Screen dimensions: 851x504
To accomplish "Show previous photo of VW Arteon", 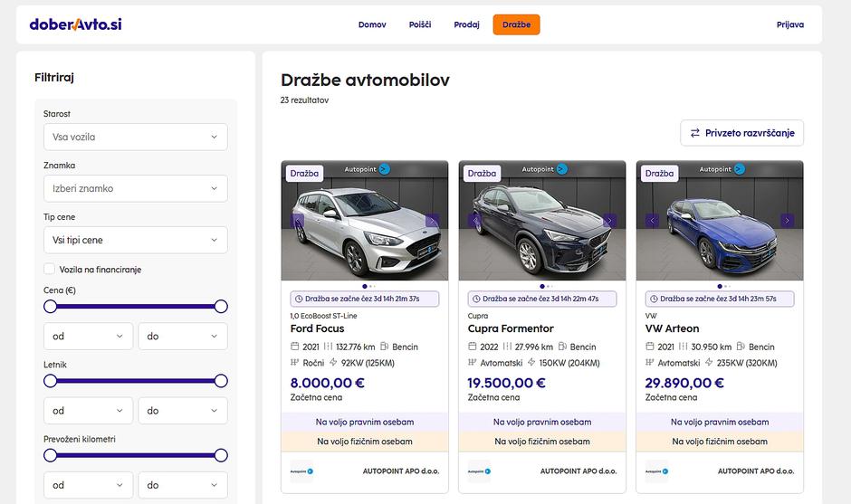I will (653, 221).
